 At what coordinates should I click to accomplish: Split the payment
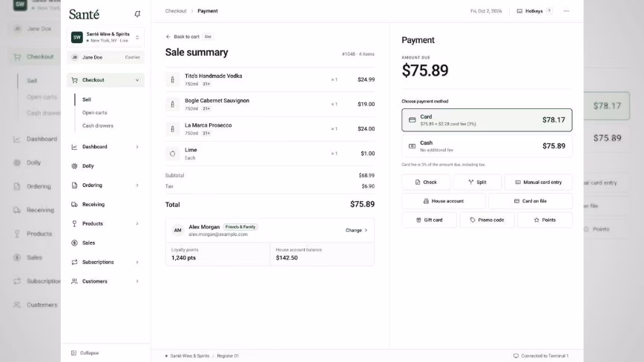(x=477, y=182)
